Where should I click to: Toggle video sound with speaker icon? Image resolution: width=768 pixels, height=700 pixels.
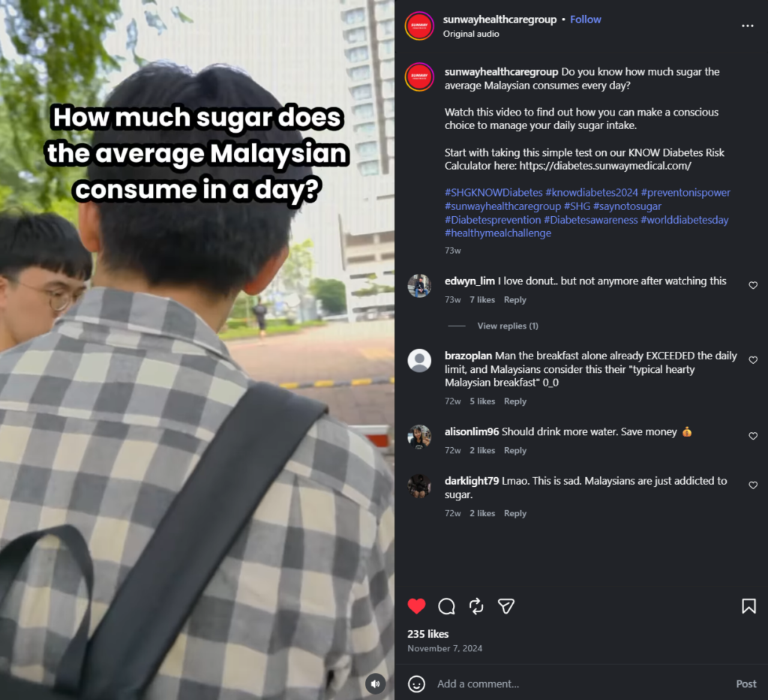tap(376, 683)
